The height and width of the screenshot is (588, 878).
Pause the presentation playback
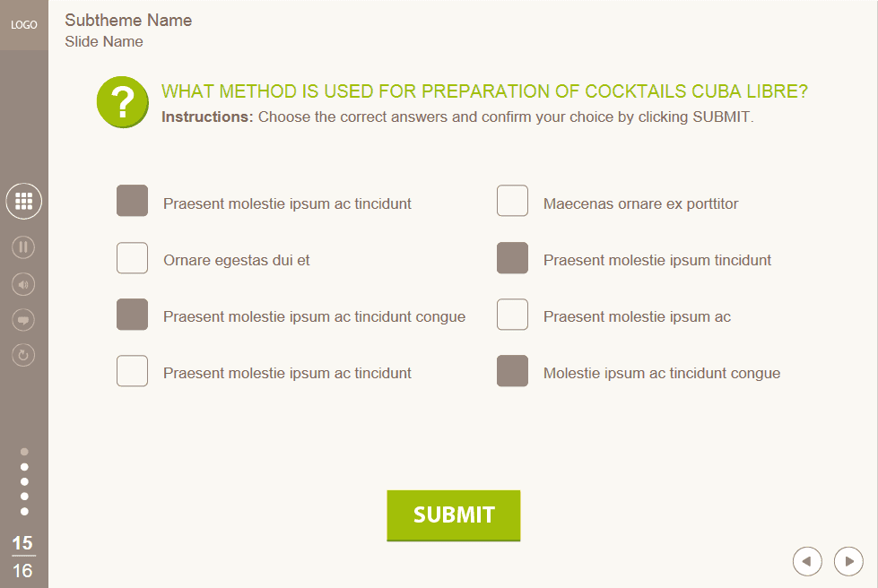pos(23,247)
